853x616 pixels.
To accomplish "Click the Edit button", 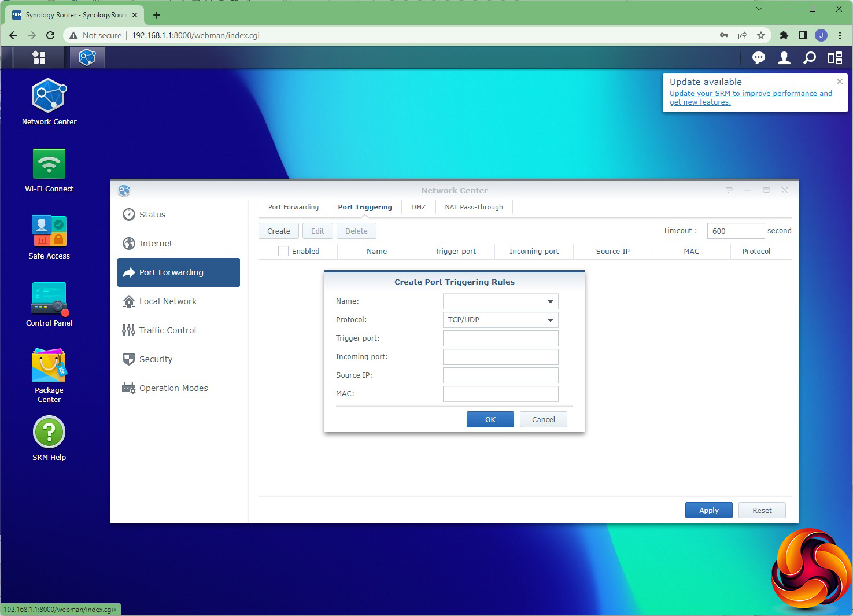I will click(317, 231).
